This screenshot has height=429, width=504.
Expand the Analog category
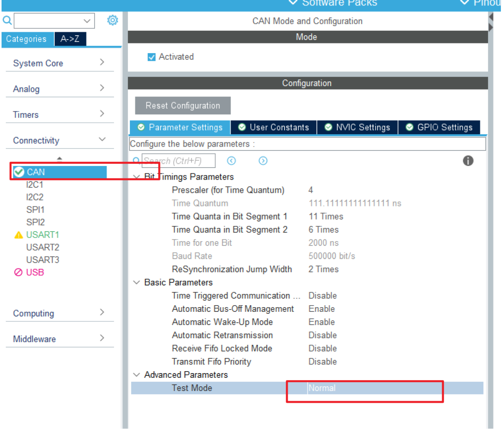click(102, 88)
